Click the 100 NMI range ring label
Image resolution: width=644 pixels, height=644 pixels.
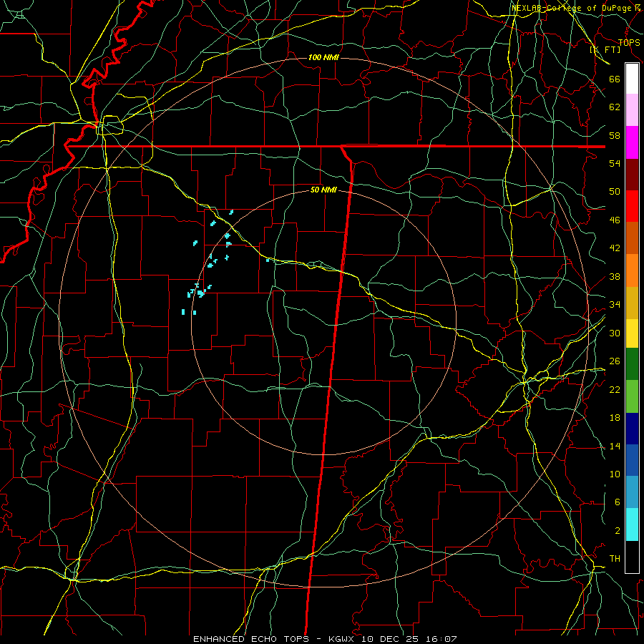coord(323,57)
